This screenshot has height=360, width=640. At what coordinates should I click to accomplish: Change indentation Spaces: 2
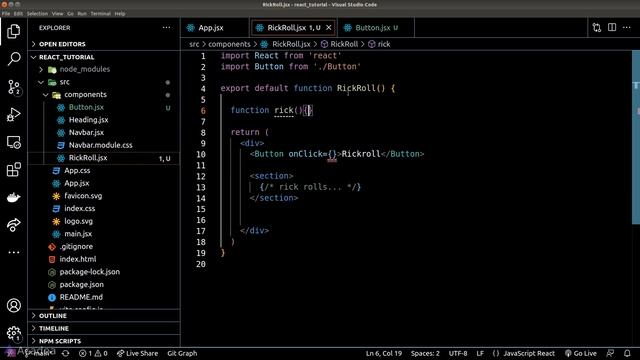coord(425,353)
